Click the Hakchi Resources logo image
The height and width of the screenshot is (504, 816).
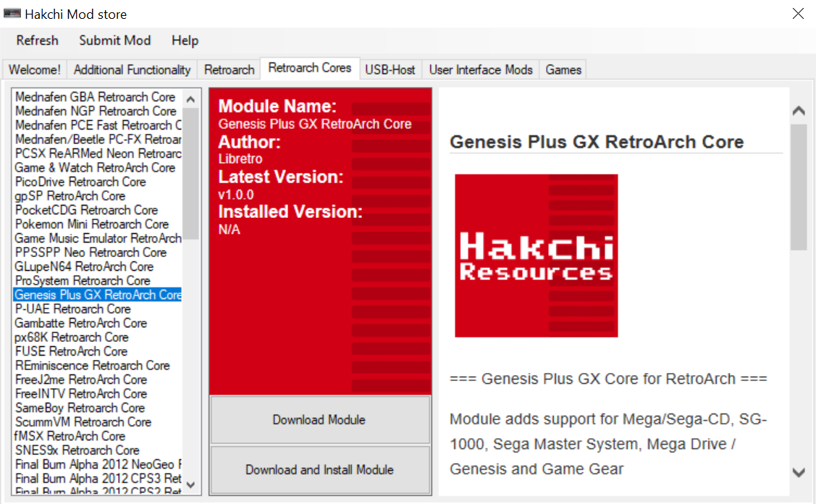[536, 256]
